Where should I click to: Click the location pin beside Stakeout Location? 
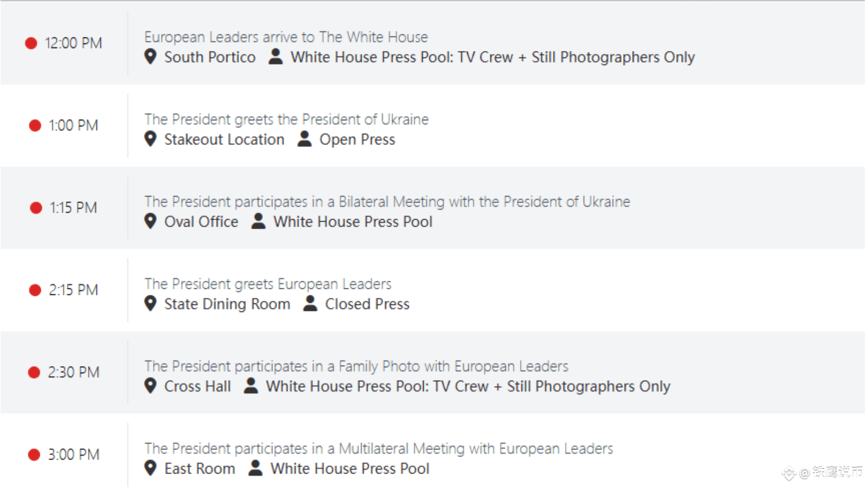pyautogui.click(x=151, y=139)
